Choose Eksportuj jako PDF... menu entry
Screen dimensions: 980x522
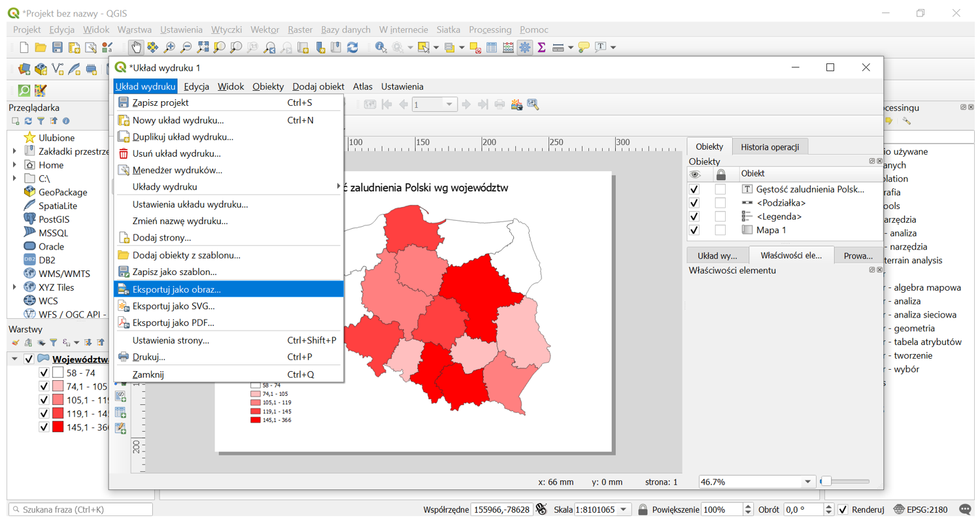(x=228, y=323)
